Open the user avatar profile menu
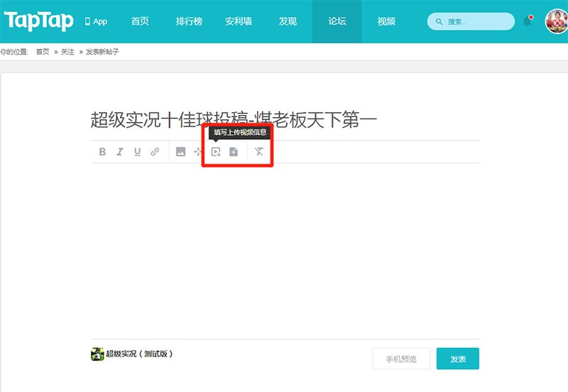This screenshot has height=392, width=568. pos(557,21)
